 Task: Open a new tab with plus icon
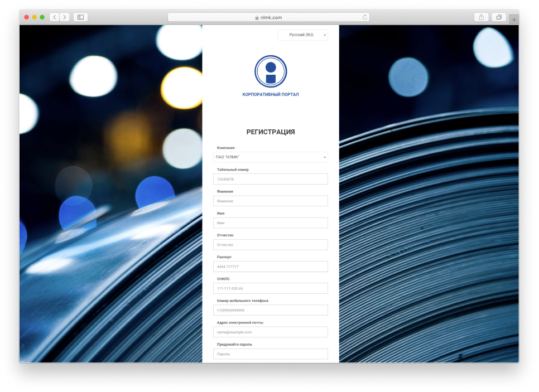point(514,20)
